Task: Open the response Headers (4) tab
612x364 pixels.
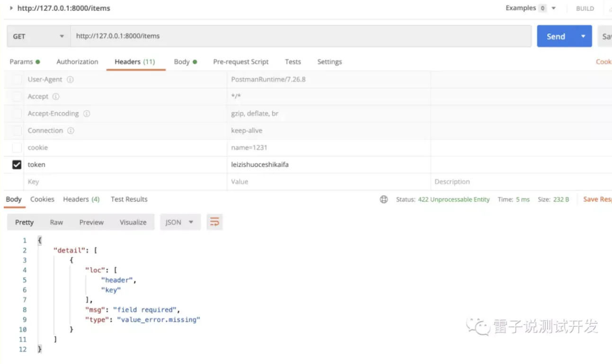Action: point(81,199)
